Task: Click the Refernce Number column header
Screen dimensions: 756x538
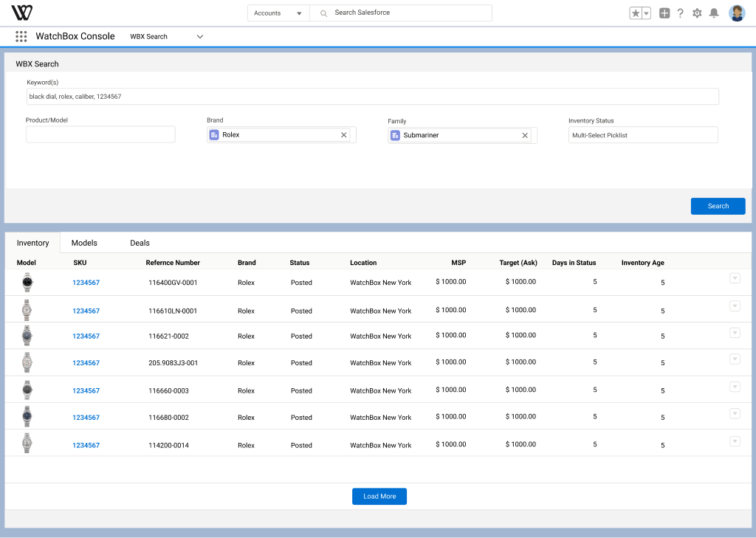Action: pyautogui.click(x=173, y=263)
